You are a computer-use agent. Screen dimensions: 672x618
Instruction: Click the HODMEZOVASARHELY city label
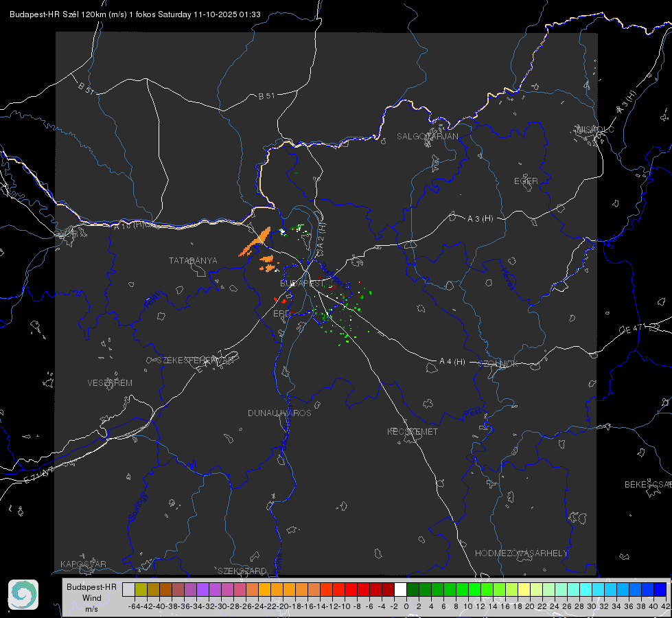[521, 553]
